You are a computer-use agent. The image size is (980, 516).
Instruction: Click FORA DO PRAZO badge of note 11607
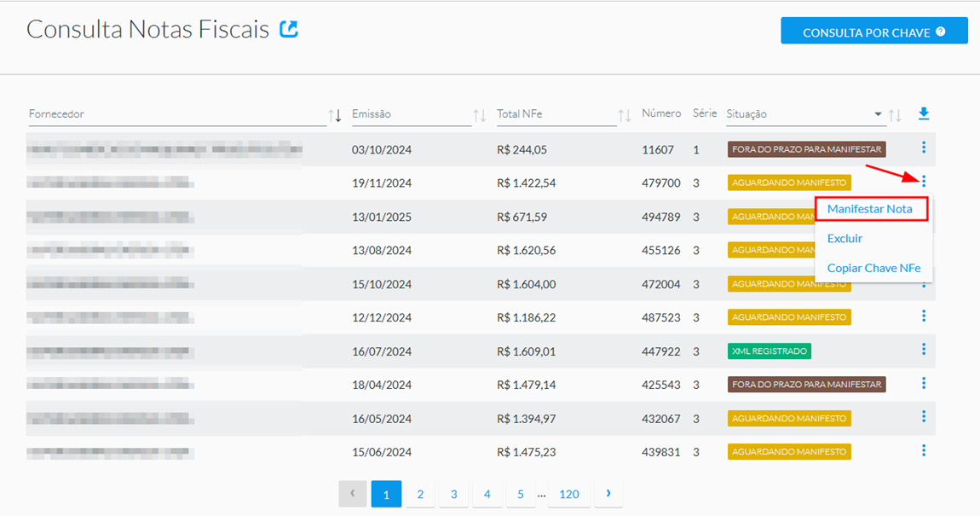pos(806,149)
